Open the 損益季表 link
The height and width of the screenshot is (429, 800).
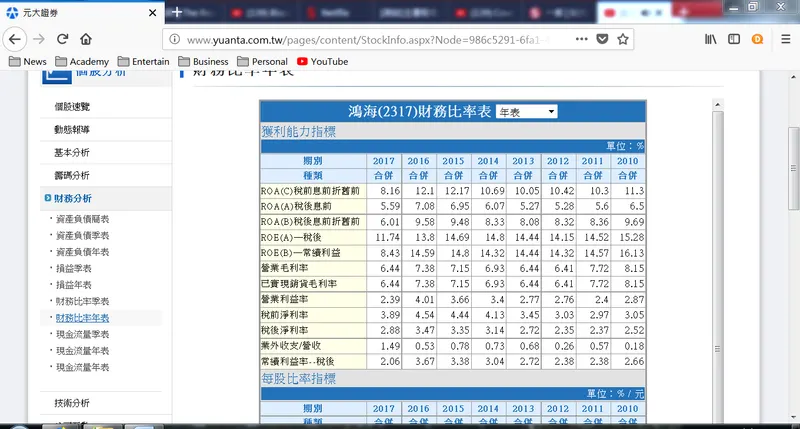click(x=73, y=268)
